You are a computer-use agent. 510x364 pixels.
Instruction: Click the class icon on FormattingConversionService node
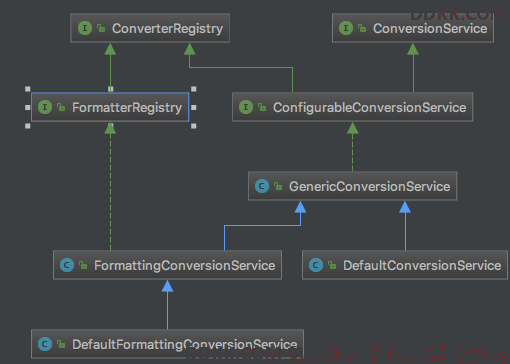pyautogui.click(x=67, y=265)
